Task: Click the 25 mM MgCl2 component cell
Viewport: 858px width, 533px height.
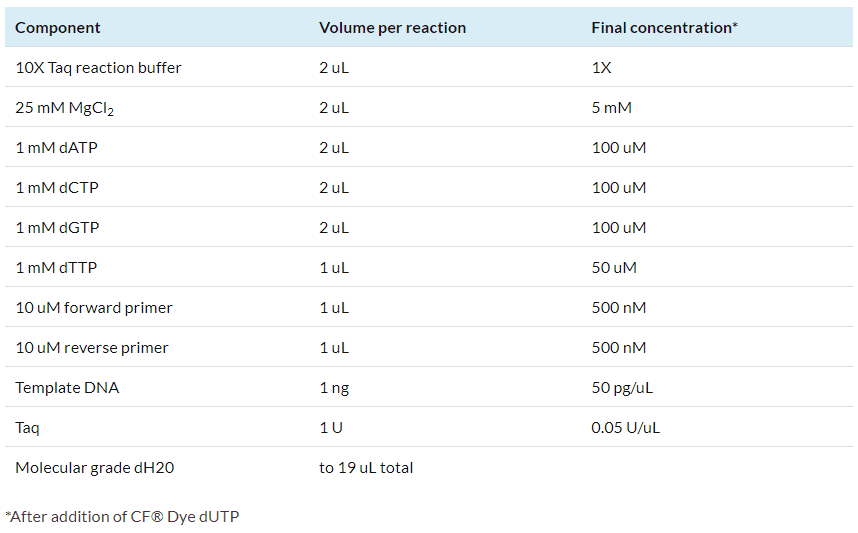Action: (65, 108)
